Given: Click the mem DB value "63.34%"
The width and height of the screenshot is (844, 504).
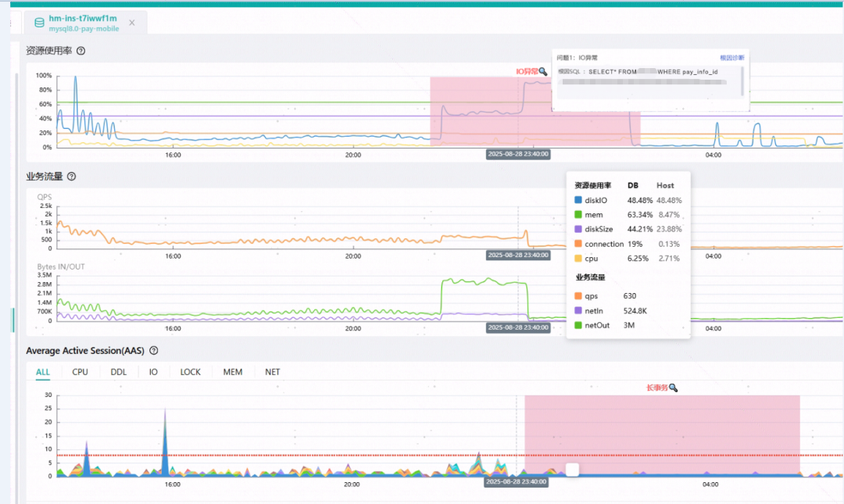Looking at the screenshot, I should click(x=640, y=214).
